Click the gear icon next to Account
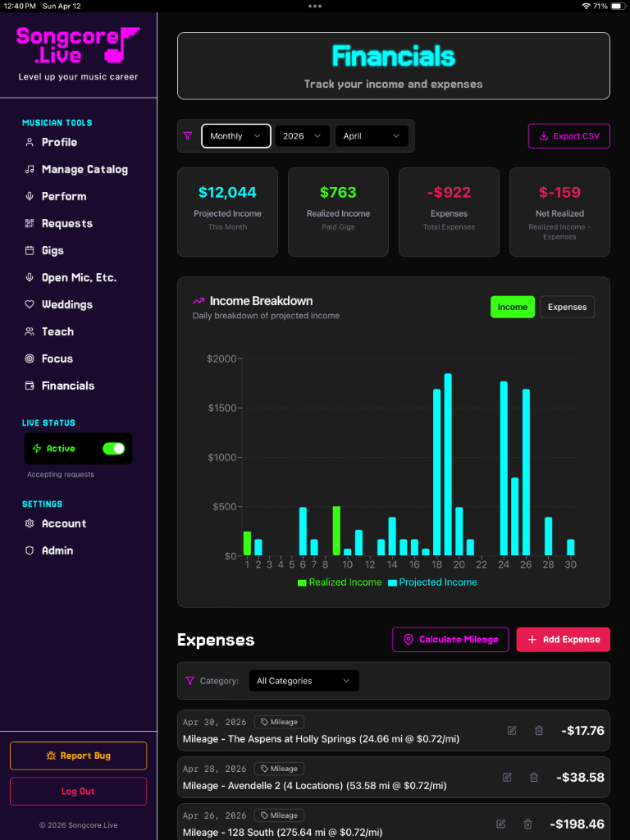Viewport: 630px width, 840px height. (x=30, y=523)
